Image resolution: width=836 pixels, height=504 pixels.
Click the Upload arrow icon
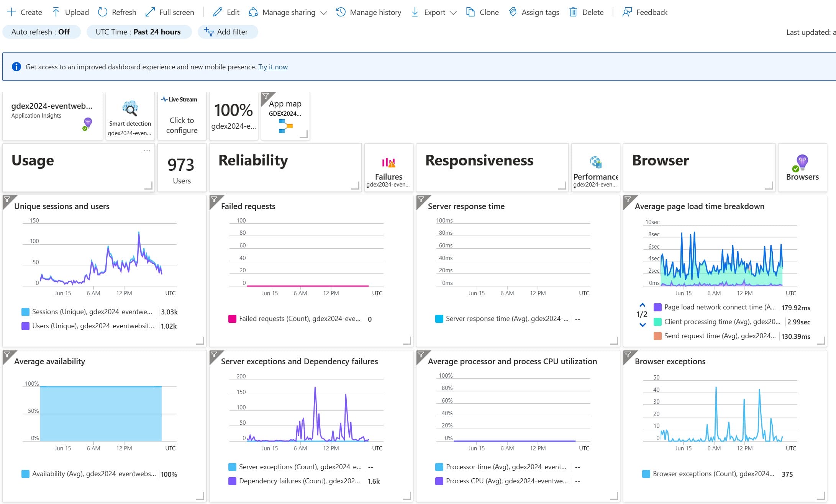pyautogui.click(x=56, y=12)
